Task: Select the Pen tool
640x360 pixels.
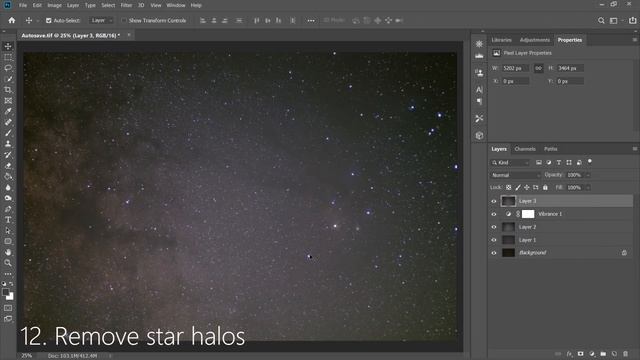Action: [x=8, y=209]
